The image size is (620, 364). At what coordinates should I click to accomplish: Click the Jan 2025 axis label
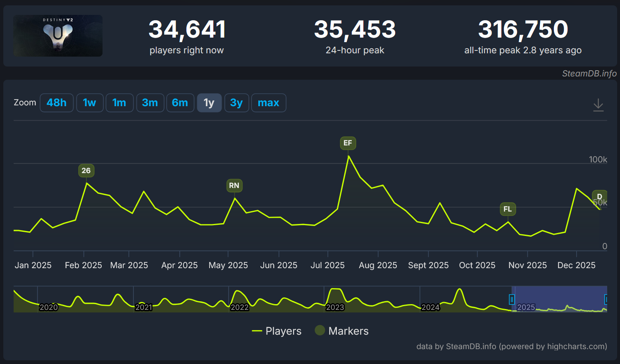(x=33, y=265)
